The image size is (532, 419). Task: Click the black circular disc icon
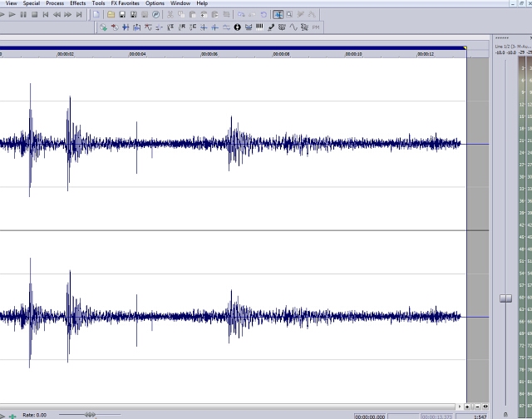click(237, 27)
